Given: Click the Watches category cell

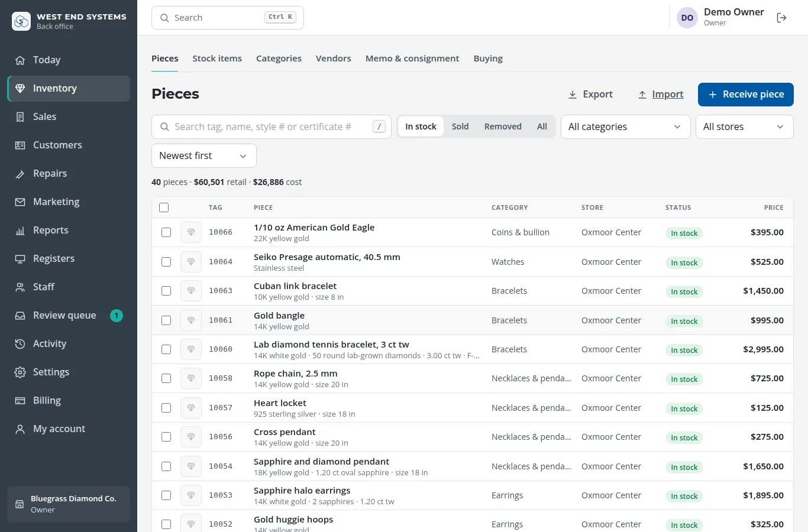Looking at the screenshot, I should (x=508, y=262).
